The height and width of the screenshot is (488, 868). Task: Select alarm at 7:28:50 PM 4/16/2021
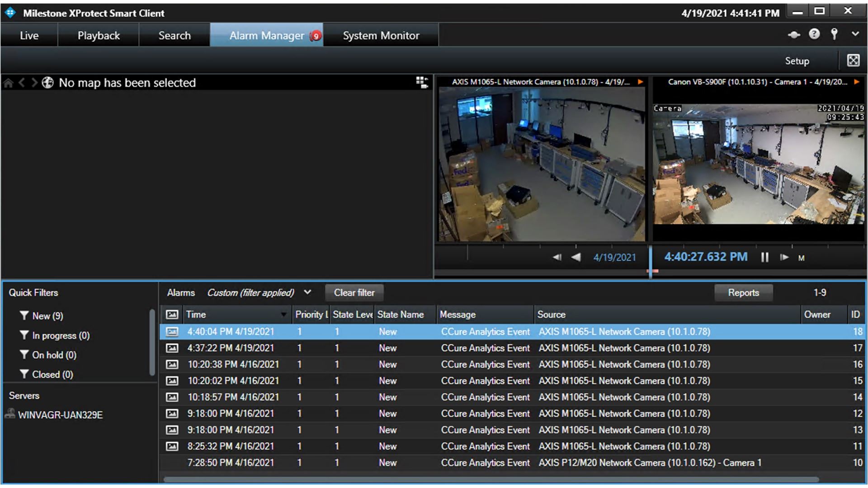coord(513,463)
